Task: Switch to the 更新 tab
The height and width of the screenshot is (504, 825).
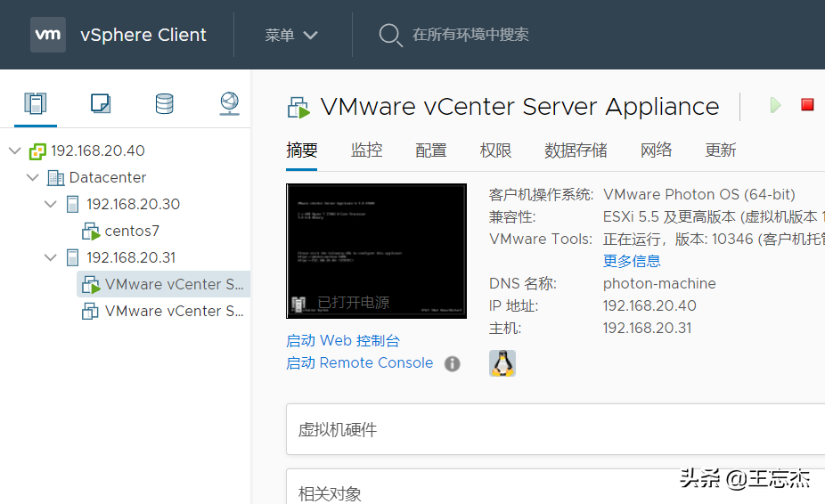Action: coord(720,150)
